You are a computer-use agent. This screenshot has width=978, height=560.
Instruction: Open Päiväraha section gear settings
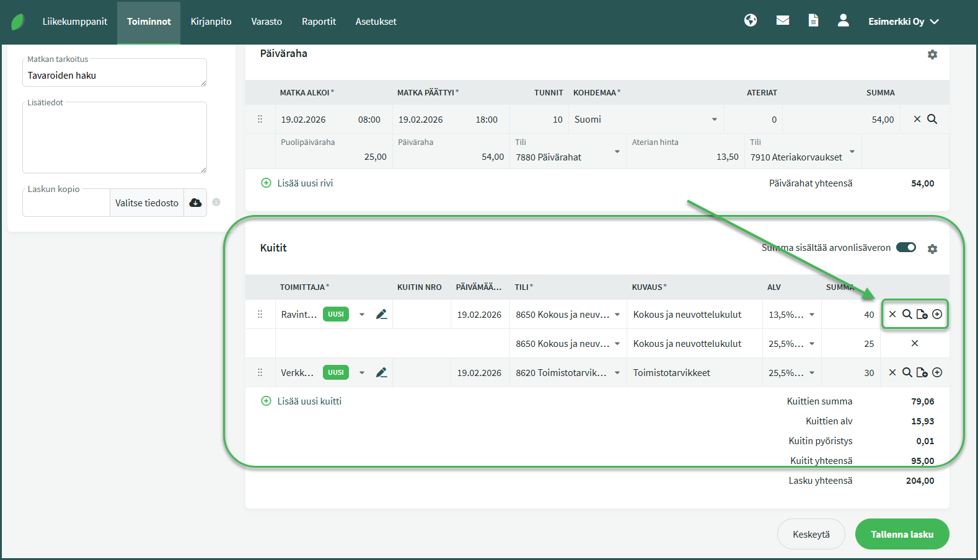(x=932, y=55)
